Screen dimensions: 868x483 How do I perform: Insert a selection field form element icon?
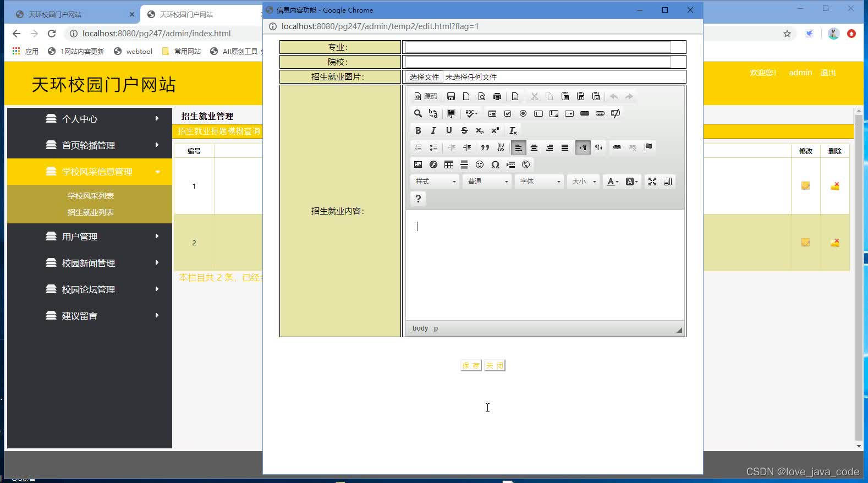(x=569, y=113)
